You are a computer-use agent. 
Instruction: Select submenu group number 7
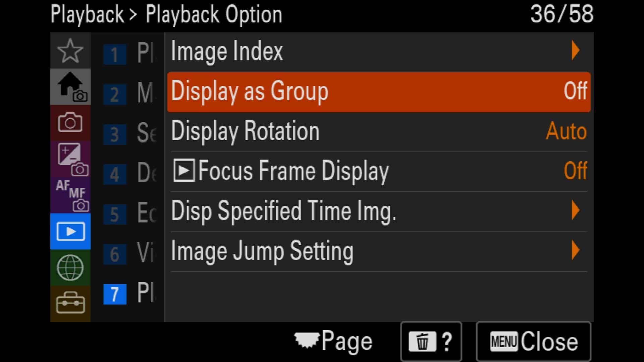[x=115, y=294]
